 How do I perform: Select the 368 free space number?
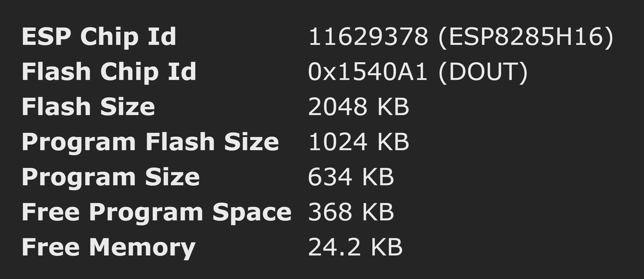(x=330, y=212)
